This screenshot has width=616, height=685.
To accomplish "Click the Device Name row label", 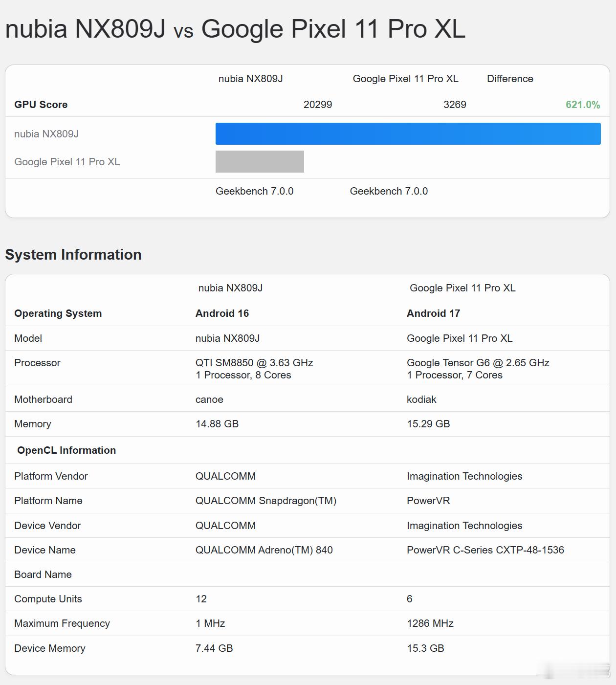I will (45, 550).
